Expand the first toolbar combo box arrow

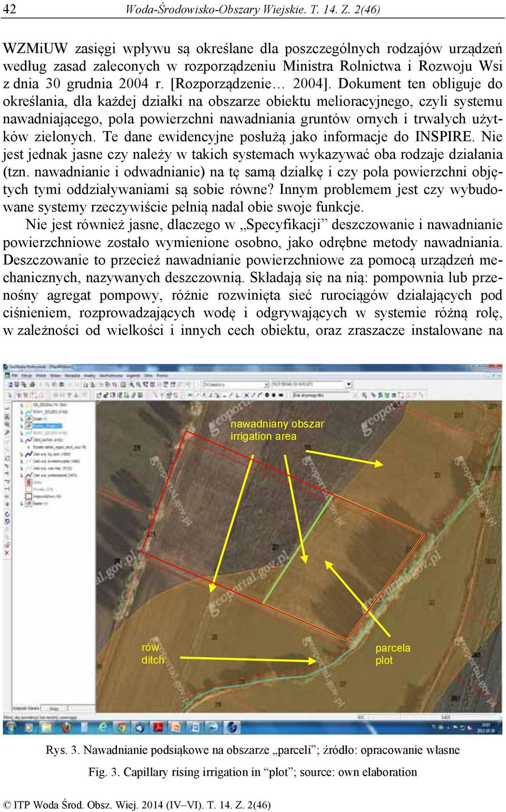click(x=267, y=384)
